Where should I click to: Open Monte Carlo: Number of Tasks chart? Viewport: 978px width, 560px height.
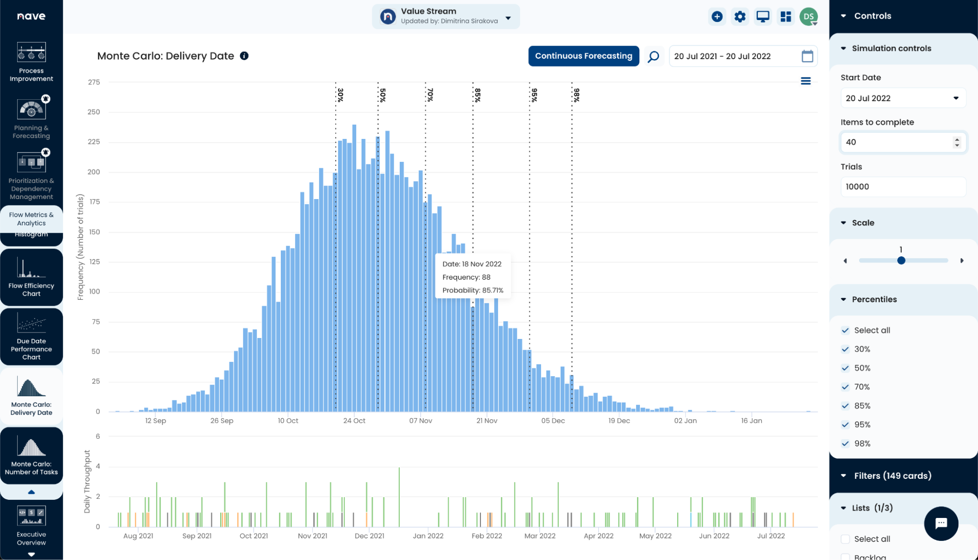coord(31,456)
